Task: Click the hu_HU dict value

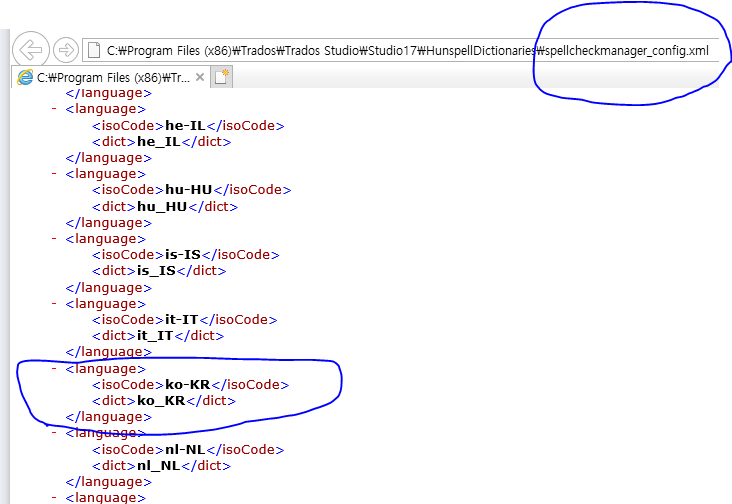Action: point(162,206)
